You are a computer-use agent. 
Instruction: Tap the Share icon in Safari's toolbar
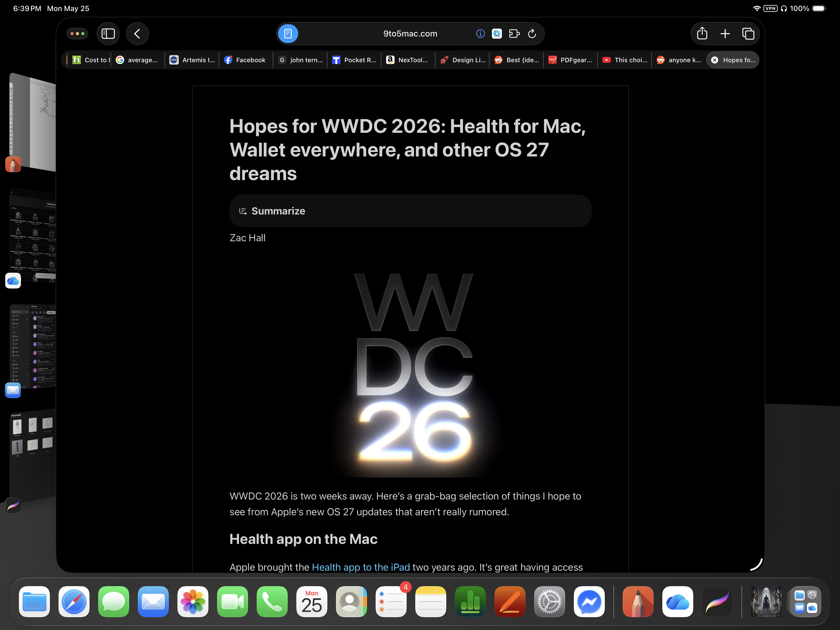tap(702, 33)
